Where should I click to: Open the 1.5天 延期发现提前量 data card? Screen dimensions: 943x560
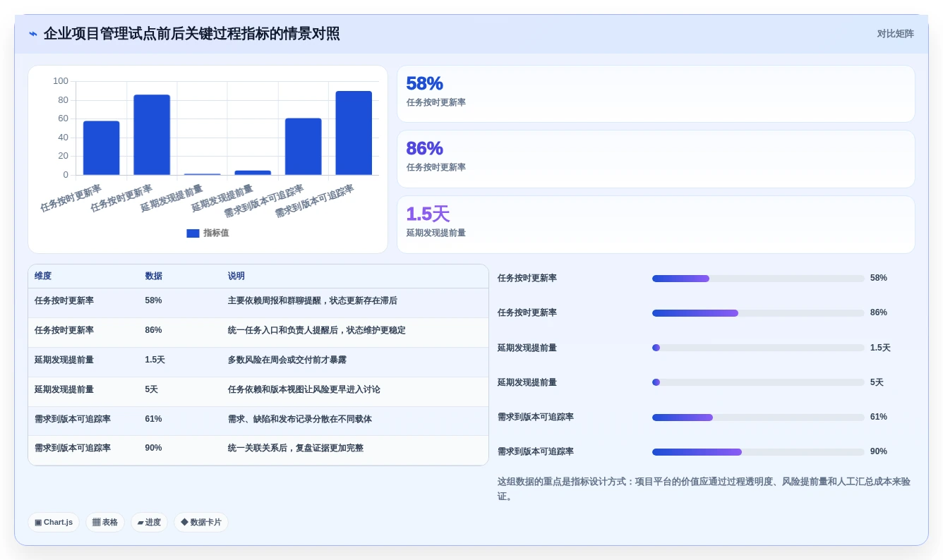tap(656, 224)
